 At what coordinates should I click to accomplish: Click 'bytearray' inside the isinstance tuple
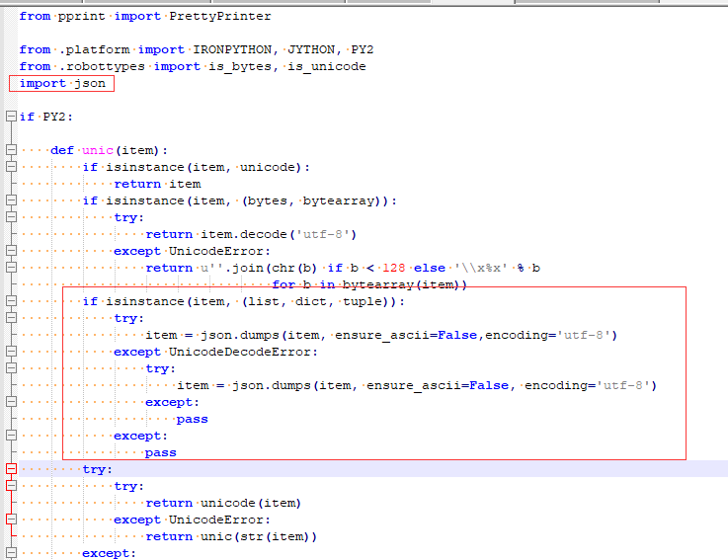[x=339, y=200]
